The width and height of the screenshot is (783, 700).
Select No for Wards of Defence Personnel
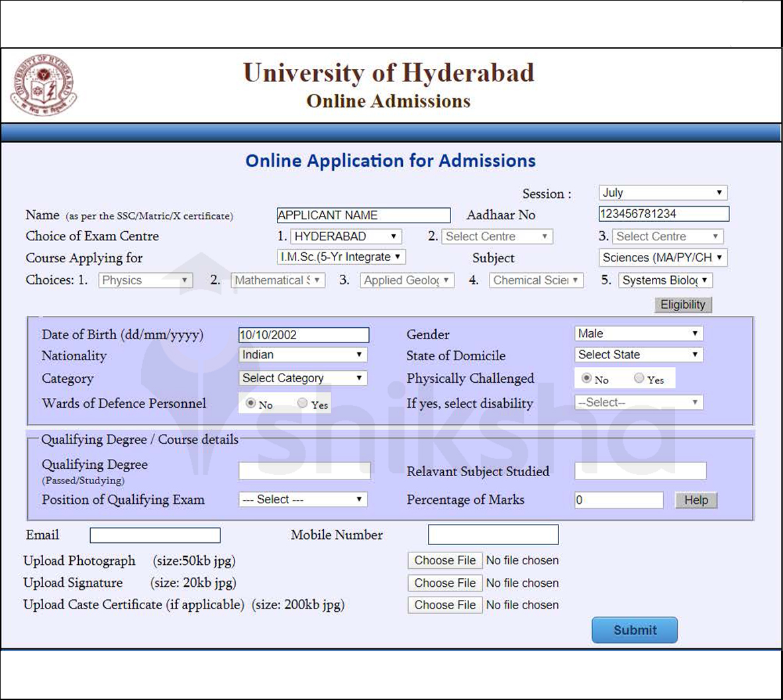point(250,403)
